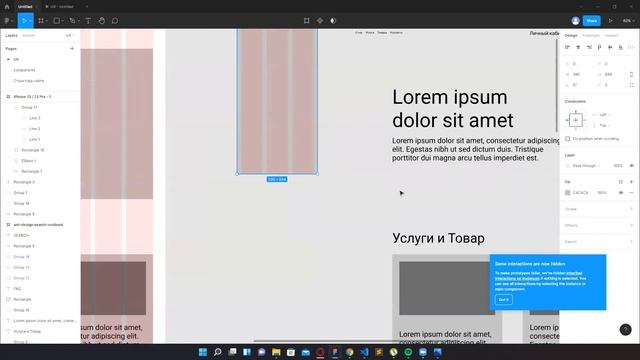Open the shape tools dropdown arrow
Viewport: 640px width, 360px height.
[x=62, y=21]
